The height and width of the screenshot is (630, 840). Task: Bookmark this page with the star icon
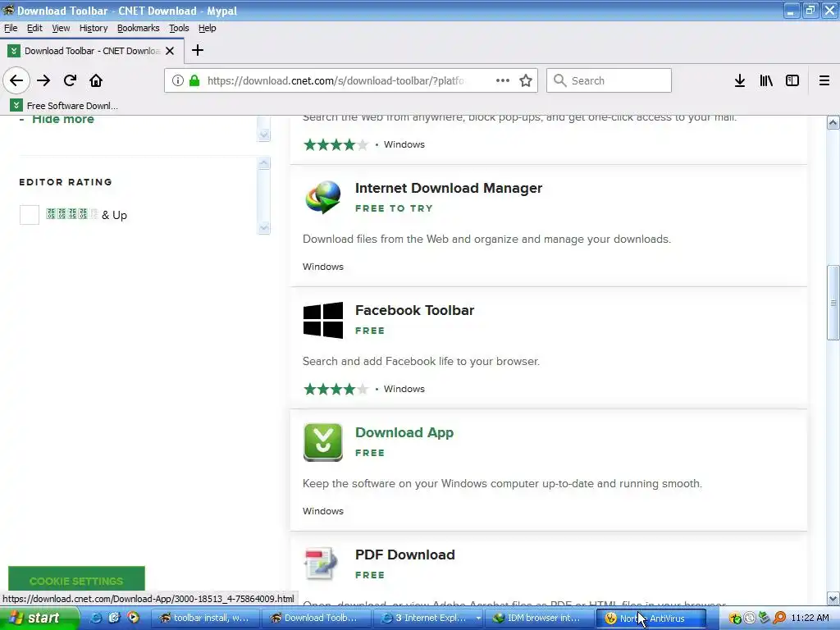(x=526, y=80)
